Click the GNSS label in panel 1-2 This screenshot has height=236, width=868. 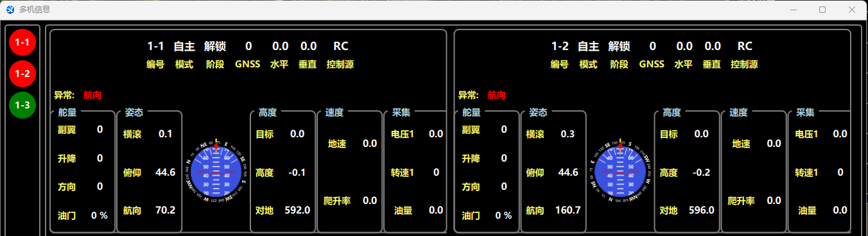pos(652,64)
